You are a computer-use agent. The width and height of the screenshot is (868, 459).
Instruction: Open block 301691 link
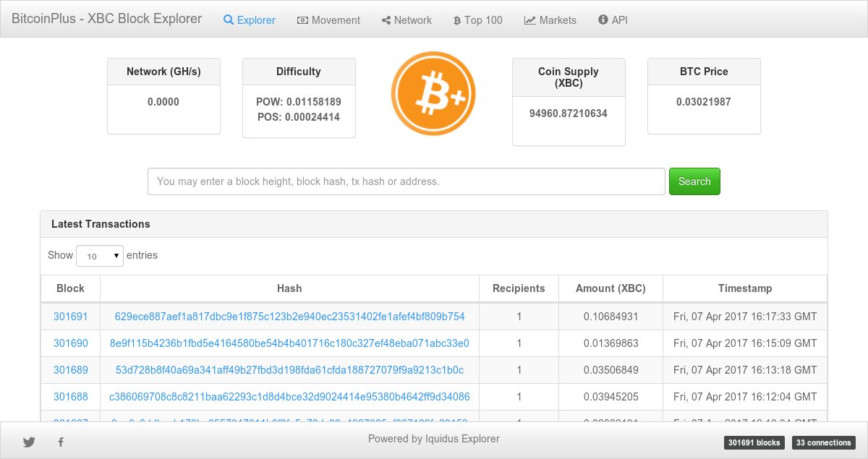(70, 317)
